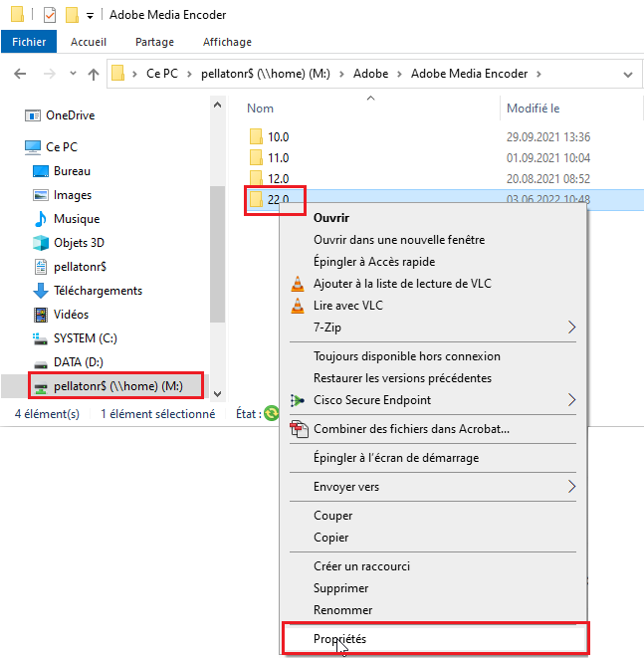Click Adobe Media Encoder in the breadcrumb
This screenshot has height=658, width=644.
click(469, 74)
